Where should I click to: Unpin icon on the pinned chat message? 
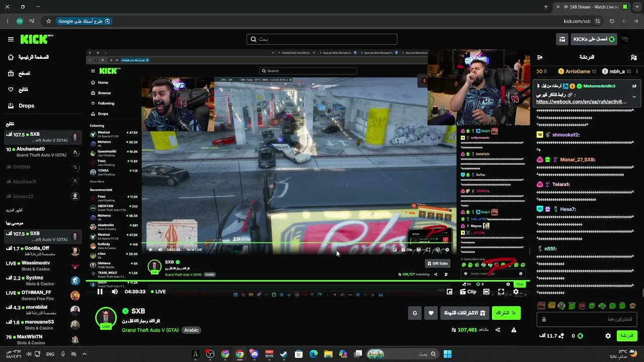click(x=634, y=86)
